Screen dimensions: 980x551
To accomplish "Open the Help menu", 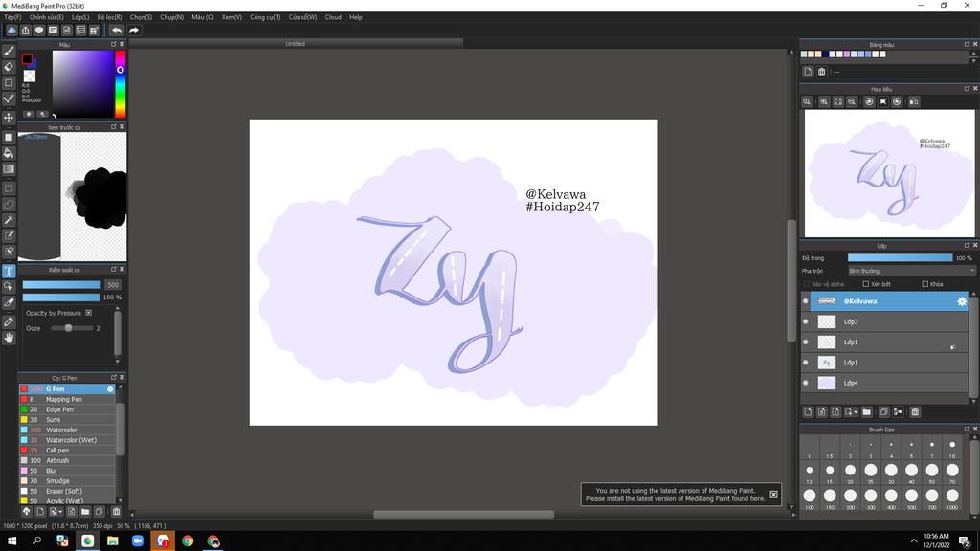I will (356, 17).
